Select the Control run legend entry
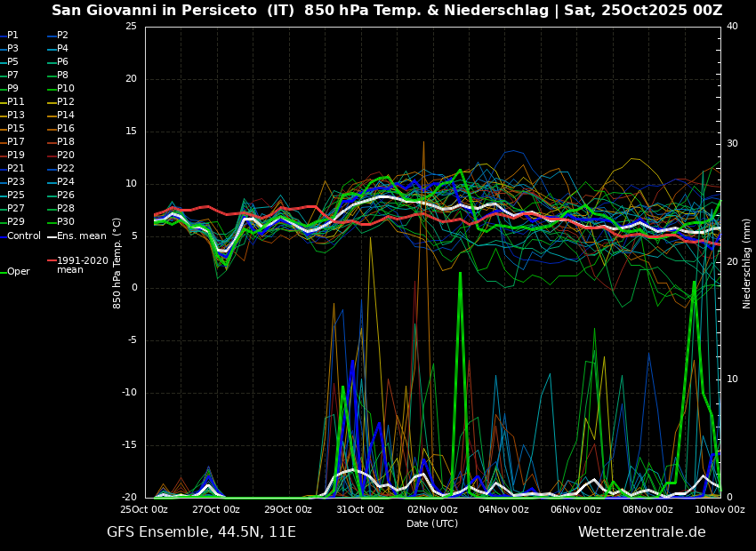The image size is (756, 551). click(24, 236)
